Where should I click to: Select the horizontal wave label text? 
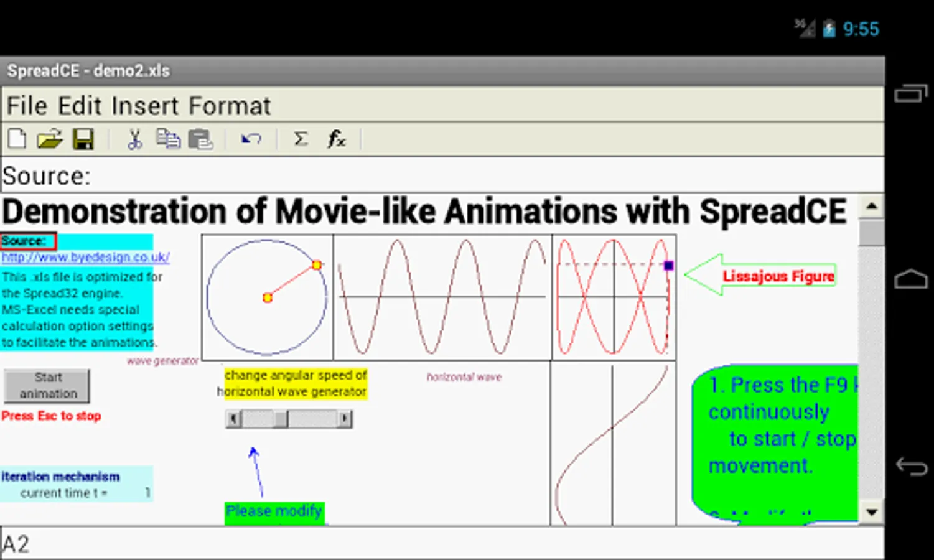click(x=464, y=376)
